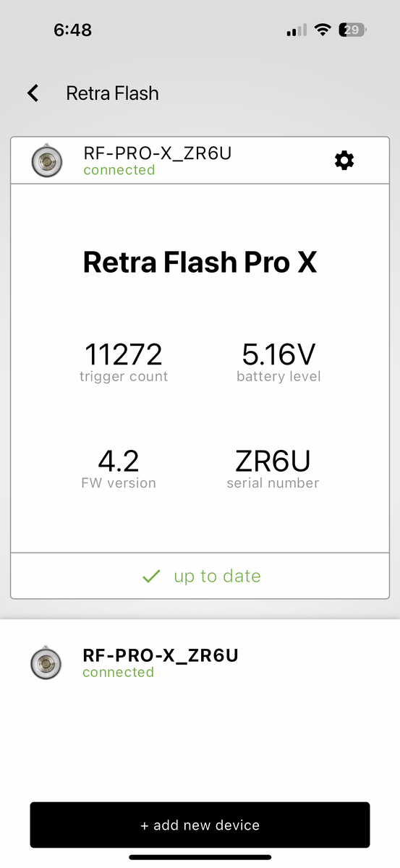Tap Retra Flash Pro X heading
Image resolution: width=400 pixels, height=868 pixels.
200,262
